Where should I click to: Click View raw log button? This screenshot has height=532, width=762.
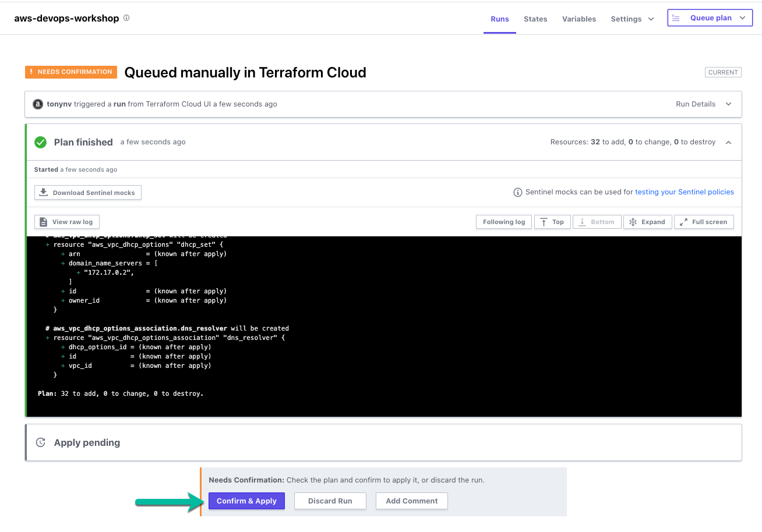click(x=67, y=222)
